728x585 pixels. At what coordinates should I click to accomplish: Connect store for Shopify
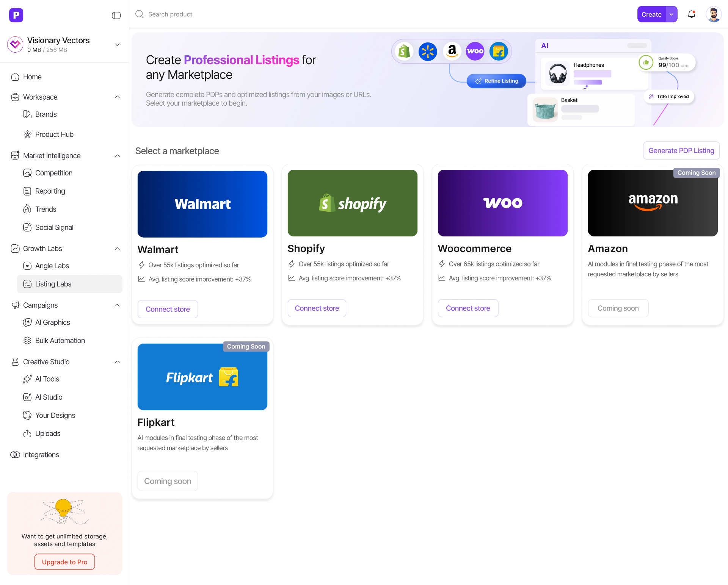coord(317,308)
